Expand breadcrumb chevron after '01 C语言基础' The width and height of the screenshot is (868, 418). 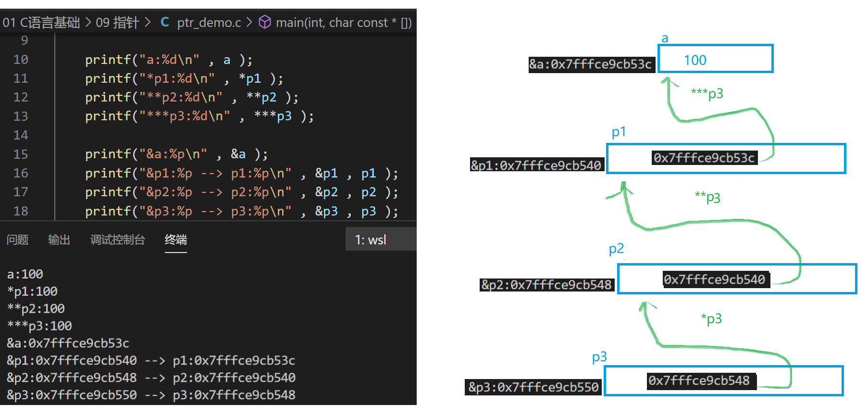(88, 23)
